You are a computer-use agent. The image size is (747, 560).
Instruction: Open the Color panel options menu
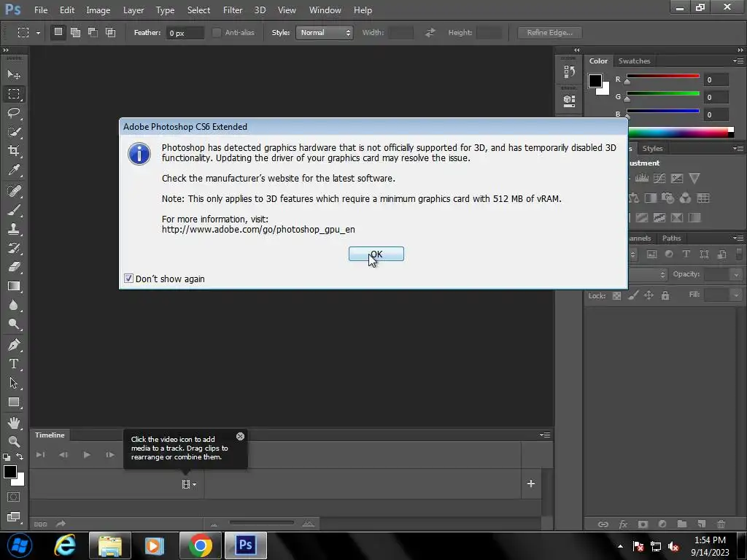[738, 61]
